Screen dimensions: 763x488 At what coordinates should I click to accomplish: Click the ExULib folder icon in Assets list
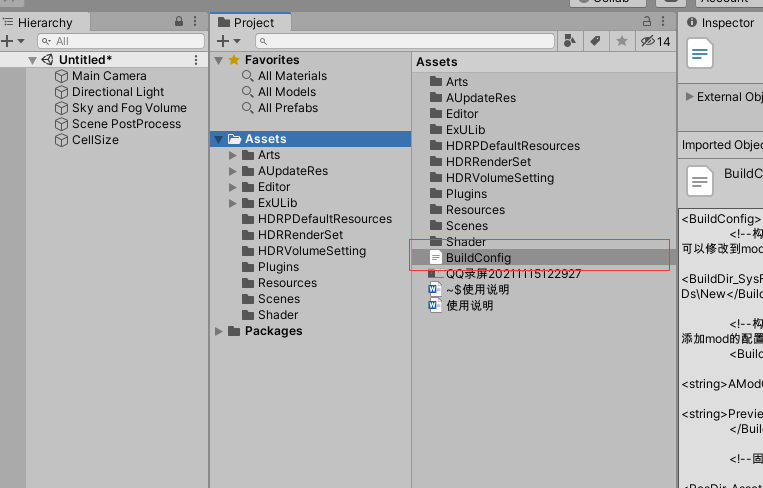click(x=436, y=129)
